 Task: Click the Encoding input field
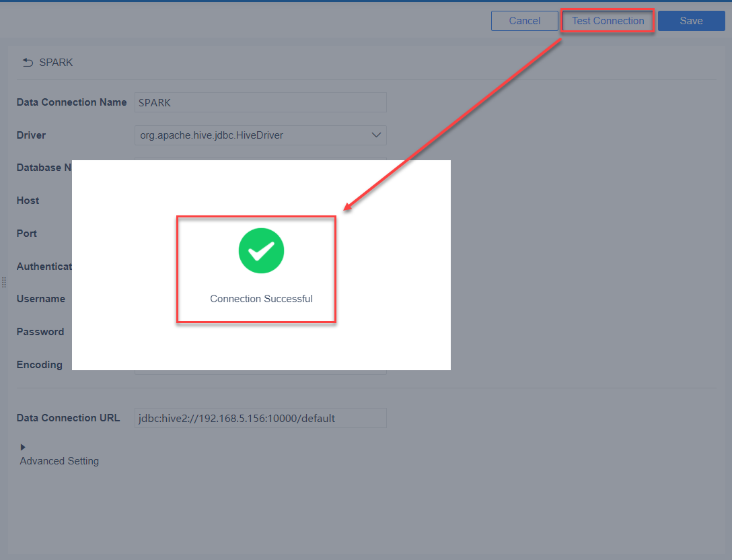point(260,364)
